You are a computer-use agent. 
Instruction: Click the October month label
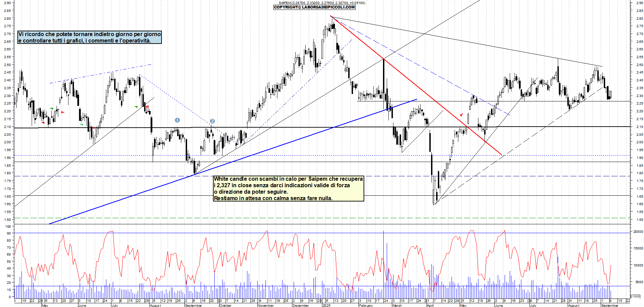pos(226,305)
